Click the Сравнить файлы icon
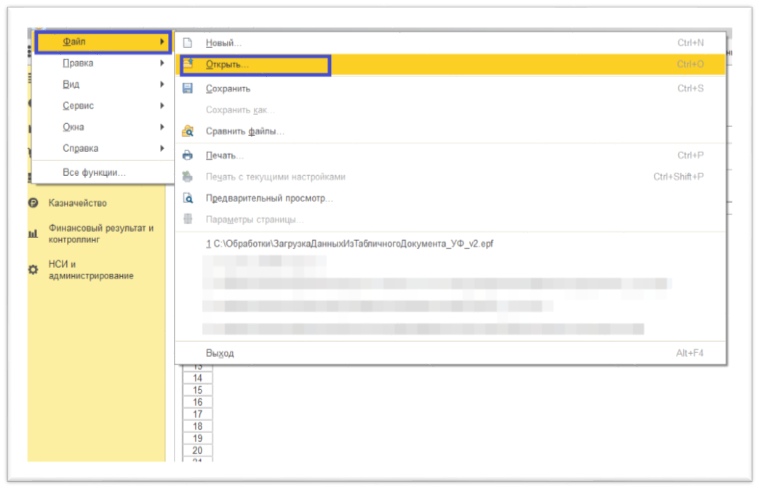Viewport: 759px width, 489px height. tap(187, 131)
